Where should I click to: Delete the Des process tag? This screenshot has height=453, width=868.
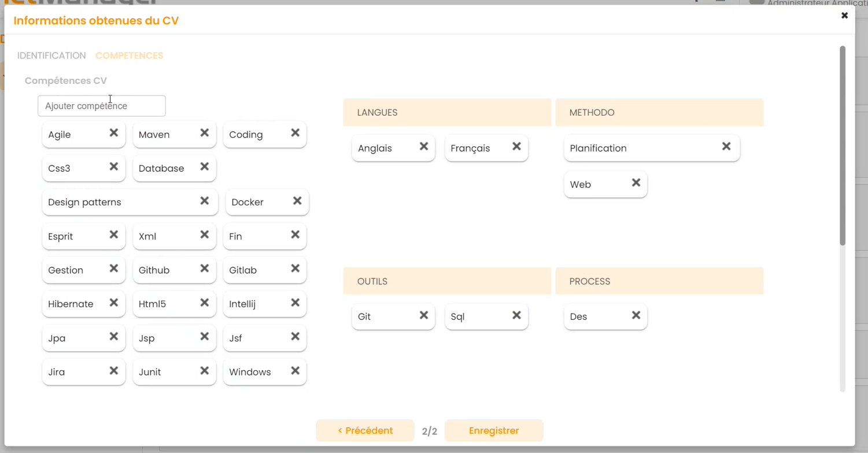[636, 315]
